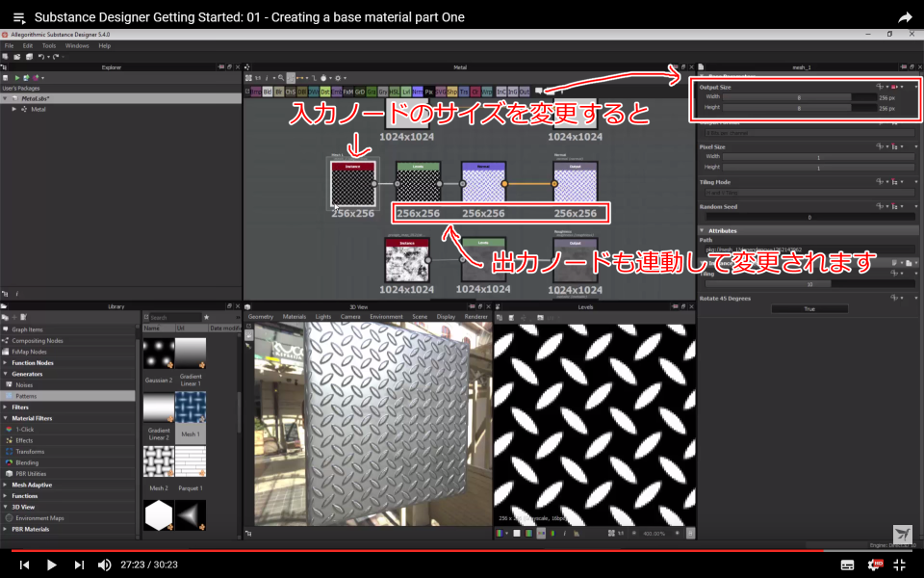Add a Blend node from the graph toolbar

[268, 92]
